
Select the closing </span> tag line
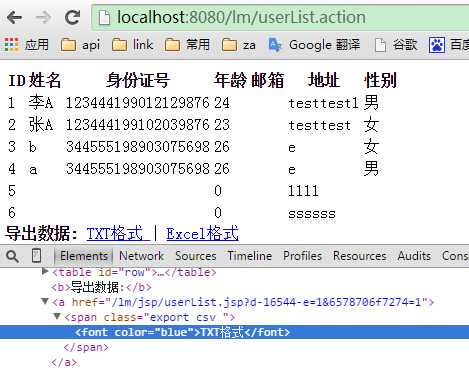coord(86,347)
